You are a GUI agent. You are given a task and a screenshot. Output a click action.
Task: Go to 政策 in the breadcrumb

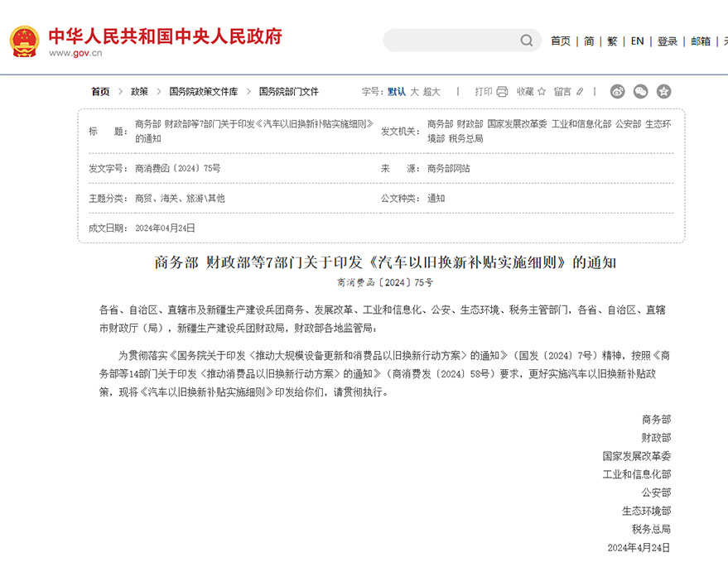pos(139,92)
